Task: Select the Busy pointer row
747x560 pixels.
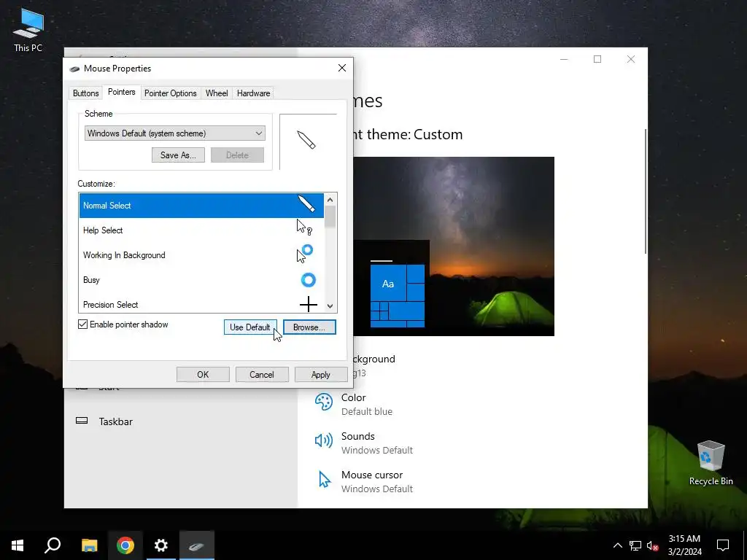Action: click(x=201, y=279)
